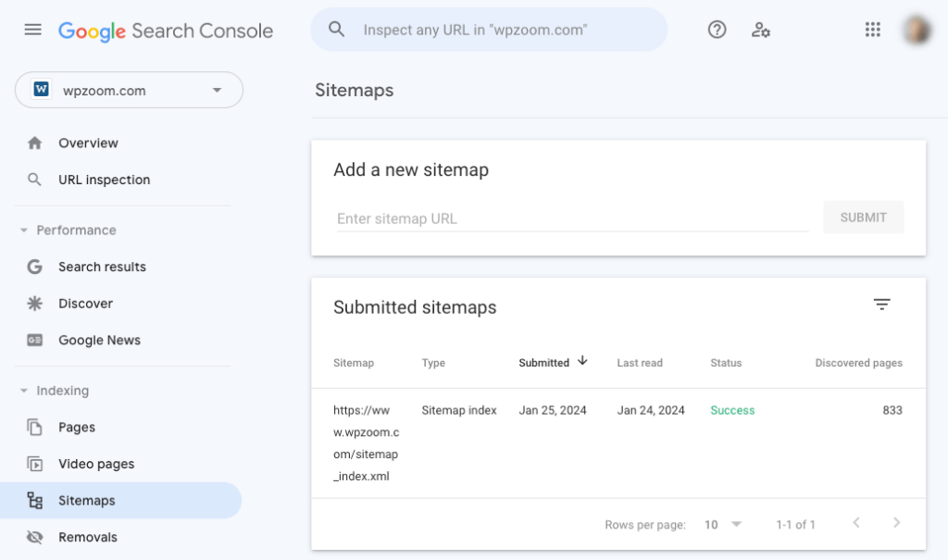The height and width of the screenshot is (560, 948).
Task: Collapse the Performance section
Action: (23, 230)
